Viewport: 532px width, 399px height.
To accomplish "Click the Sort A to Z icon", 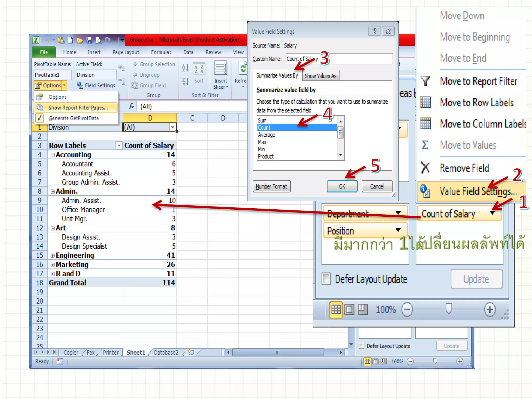I will pos(185,68).
